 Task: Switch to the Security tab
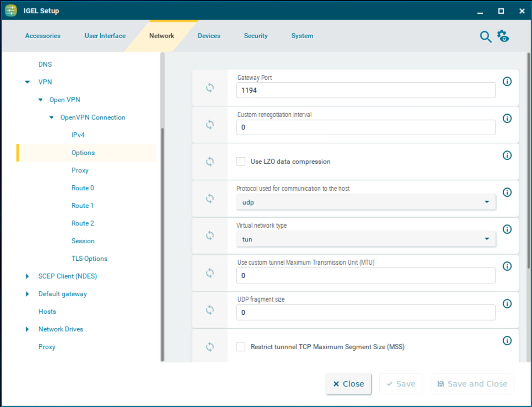tap(256, 36)
